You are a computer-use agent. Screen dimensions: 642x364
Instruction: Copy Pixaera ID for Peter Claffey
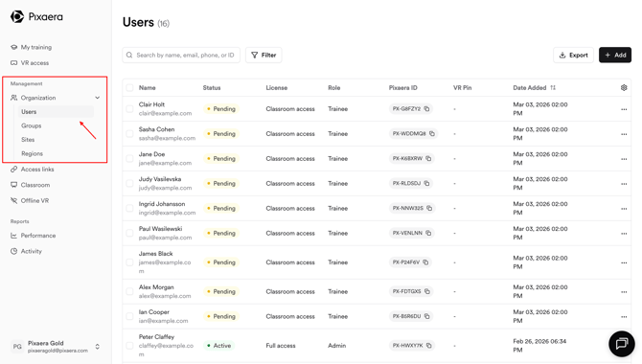click(x=428, y=346)
